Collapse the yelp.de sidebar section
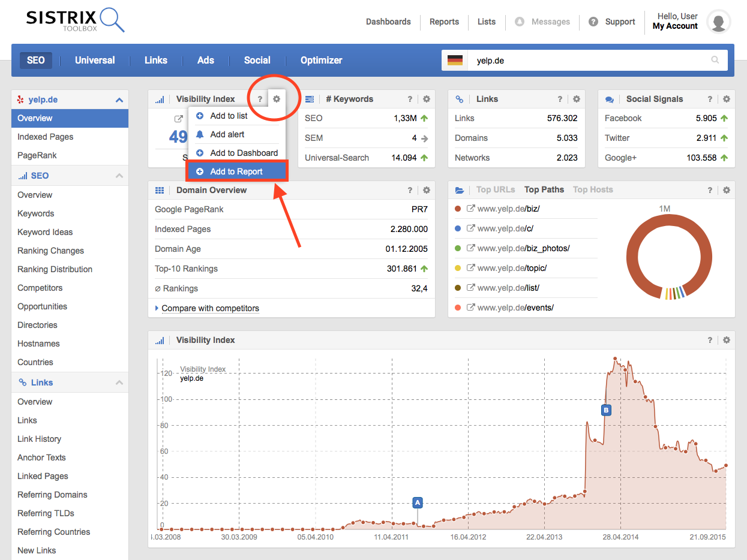 [119, 100]
